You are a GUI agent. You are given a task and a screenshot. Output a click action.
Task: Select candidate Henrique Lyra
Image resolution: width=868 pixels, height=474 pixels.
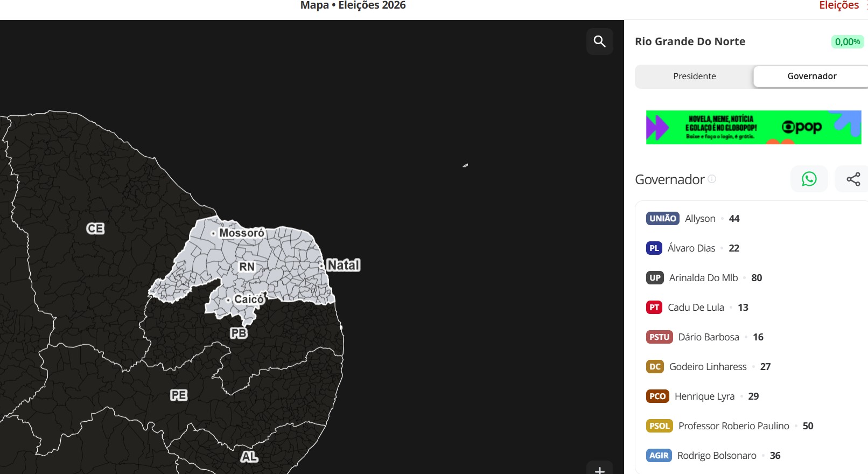pos(704,396)
